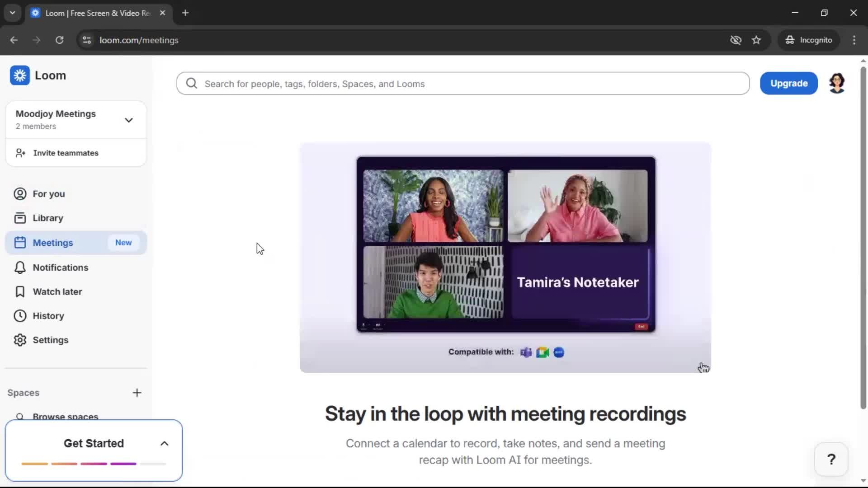Switch to the Loom browser tab
Screen dimensions: 868x488
coord(97,13)
